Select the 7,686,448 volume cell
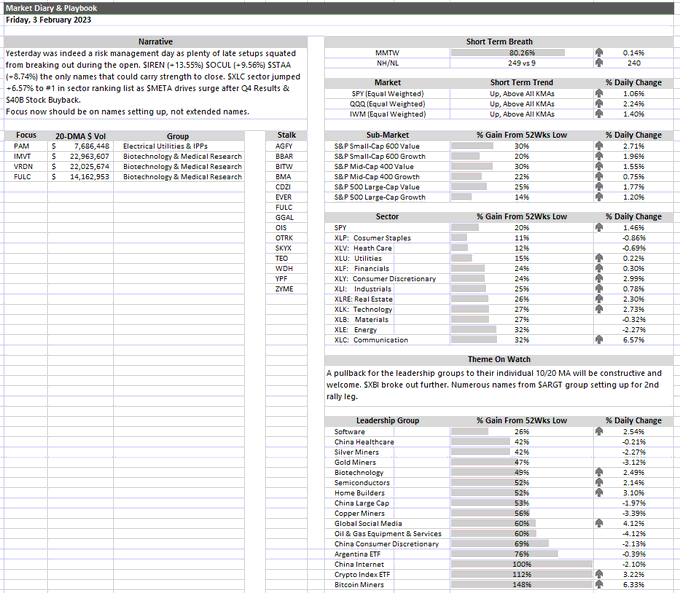 click(81, 146)
